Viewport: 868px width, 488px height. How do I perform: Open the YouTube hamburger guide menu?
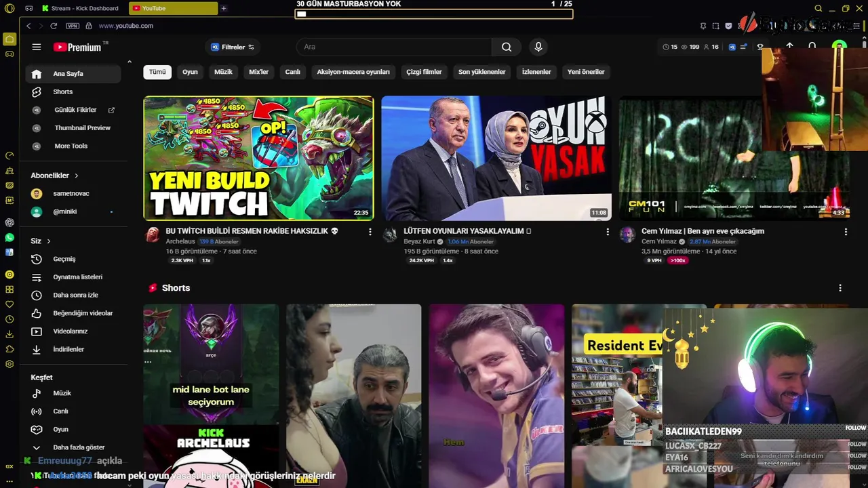coord(37,47)
